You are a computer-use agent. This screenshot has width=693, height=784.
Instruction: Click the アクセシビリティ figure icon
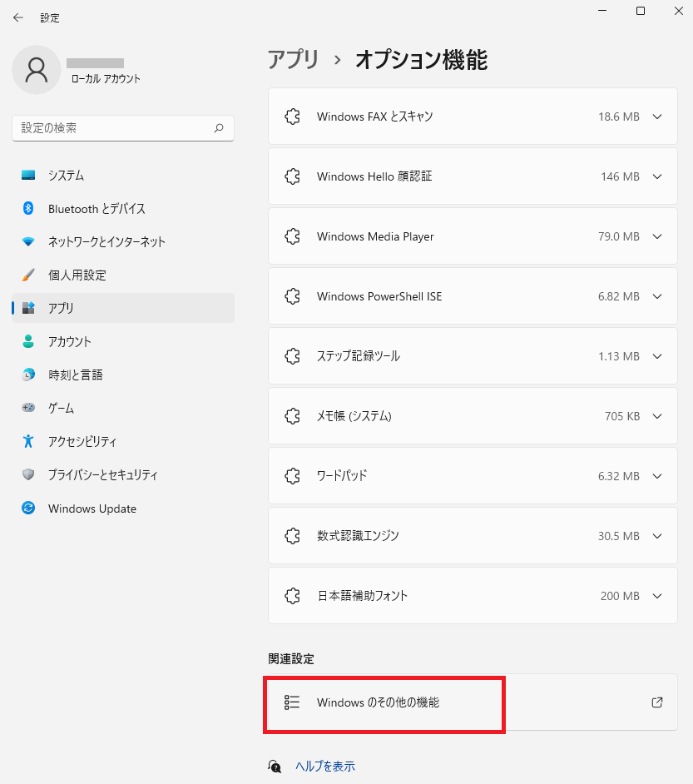28,441
